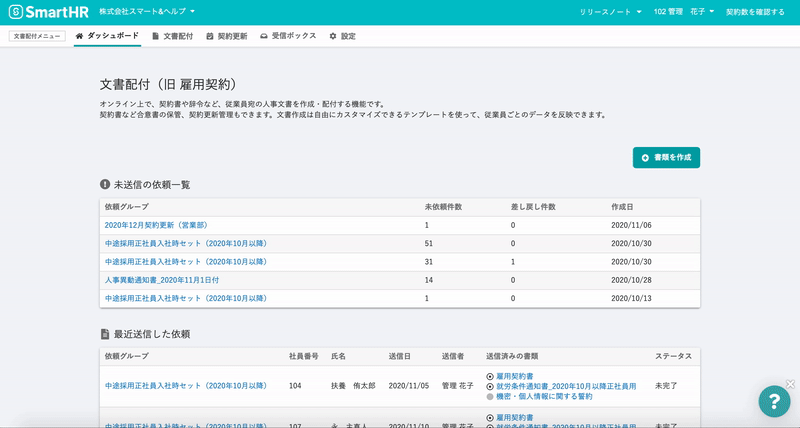
Task: Click the 送信日 column header
Action: pos(399,356)
